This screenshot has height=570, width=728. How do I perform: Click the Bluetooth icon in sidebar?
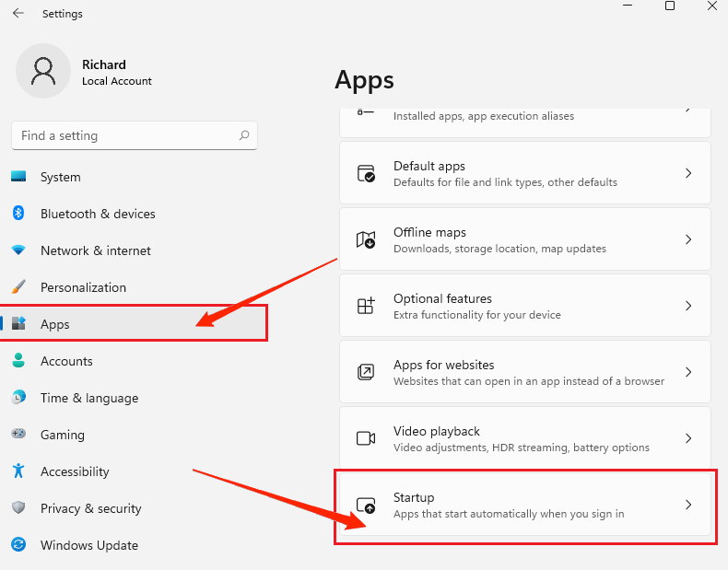[18, 214]
